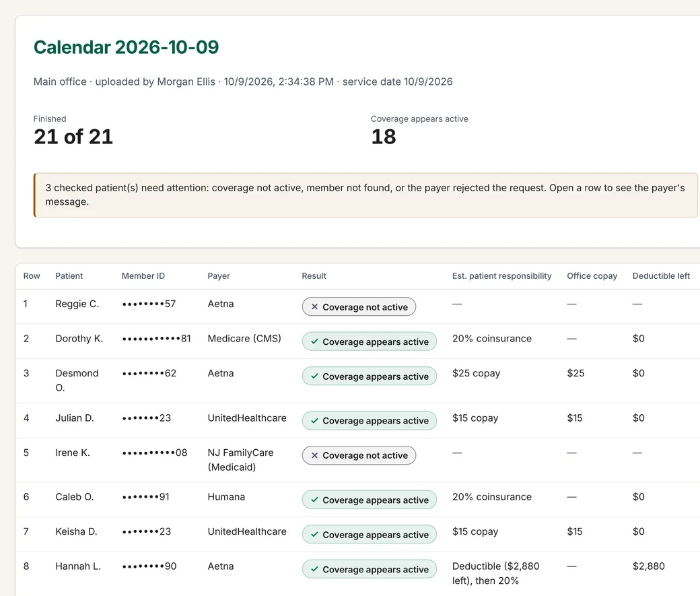This screenshot has height=596, width=700.
Task: Click the $2,880 deductible left value
Action: 649,566
